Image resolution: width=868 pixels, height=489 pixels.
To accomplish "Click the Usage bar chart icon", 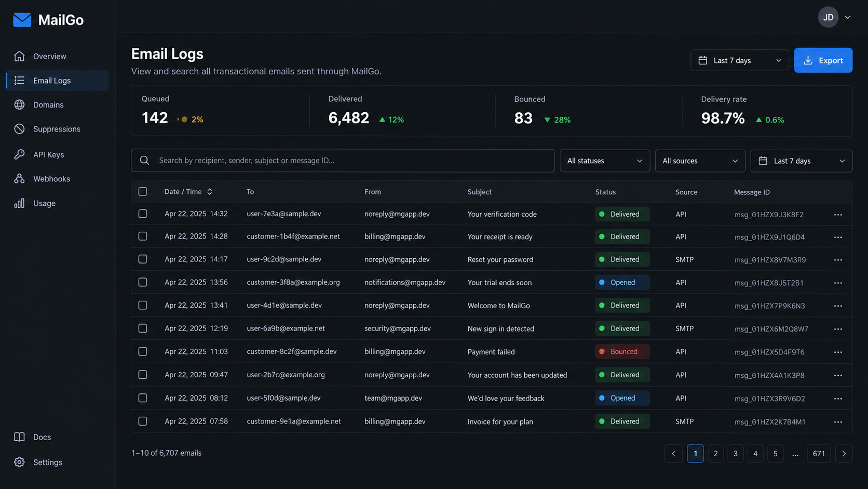I will click(x=19, y=203).
